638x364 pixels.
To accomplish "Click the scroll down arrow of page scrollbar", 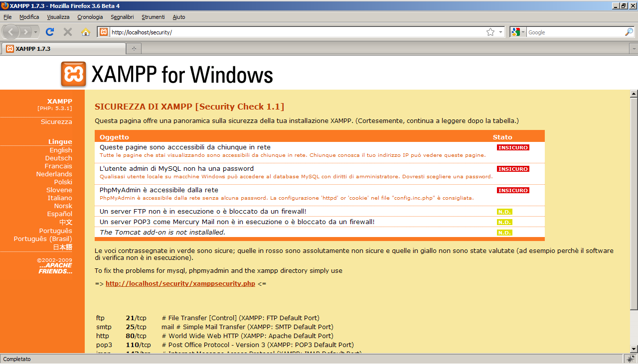I will [634, 349].
